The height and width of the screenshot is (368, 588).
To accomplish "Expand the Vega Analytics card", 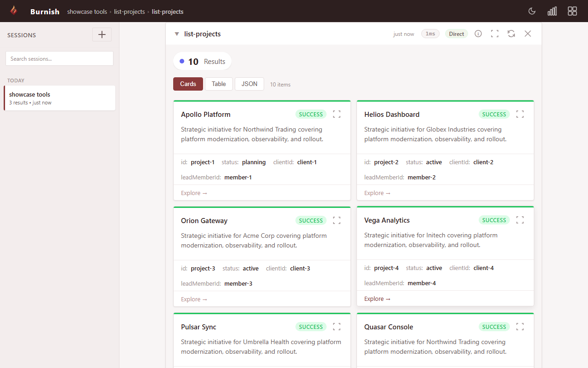I will click(520, 220).
